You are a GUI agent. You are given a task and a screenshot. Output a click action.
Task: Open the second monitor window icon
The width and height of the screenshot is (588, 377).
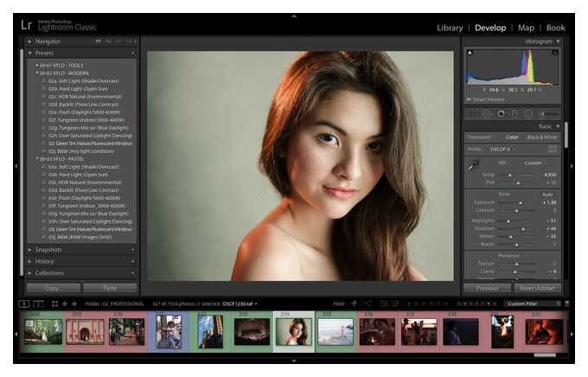[x=39, y=304]
